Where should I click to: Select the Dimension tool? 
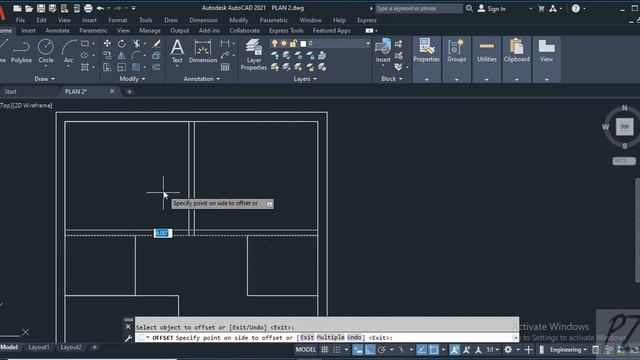203,51
